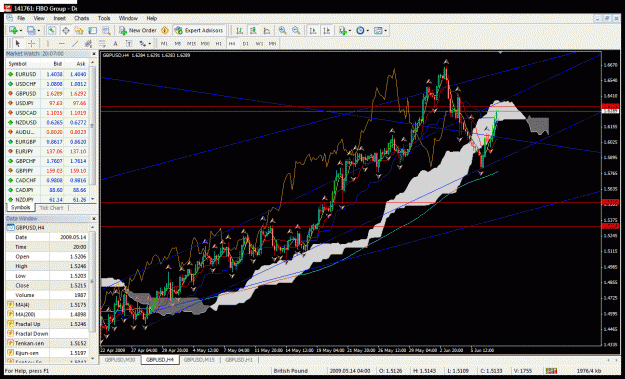Viewport: 625px width, 379px height.
Task: Open the Window menu
Action: click(x=128, y=18)
